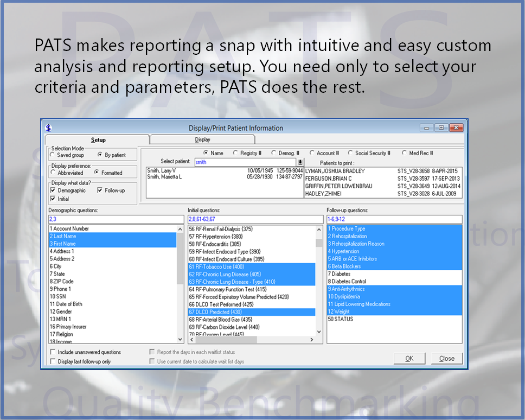
Task: Select 1 Account Number demographic question
Action: click(x=112, y=229)
